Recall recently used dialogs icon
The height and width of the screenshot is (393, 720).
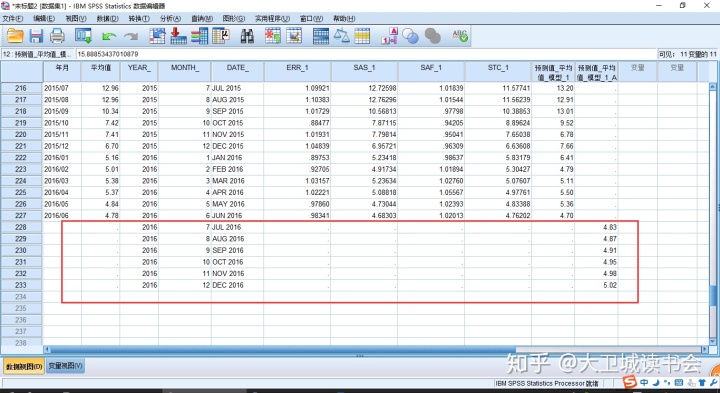coord(84,36)
